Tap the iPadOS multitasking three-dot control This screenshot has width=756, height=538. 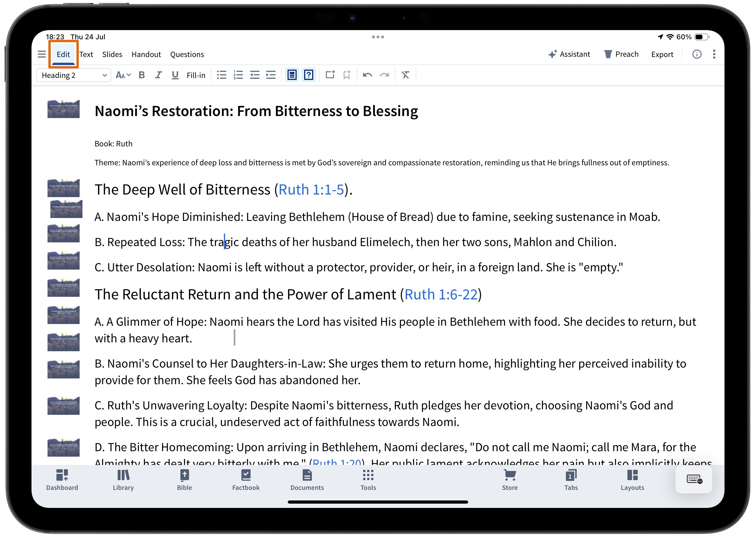pos(378,37)
